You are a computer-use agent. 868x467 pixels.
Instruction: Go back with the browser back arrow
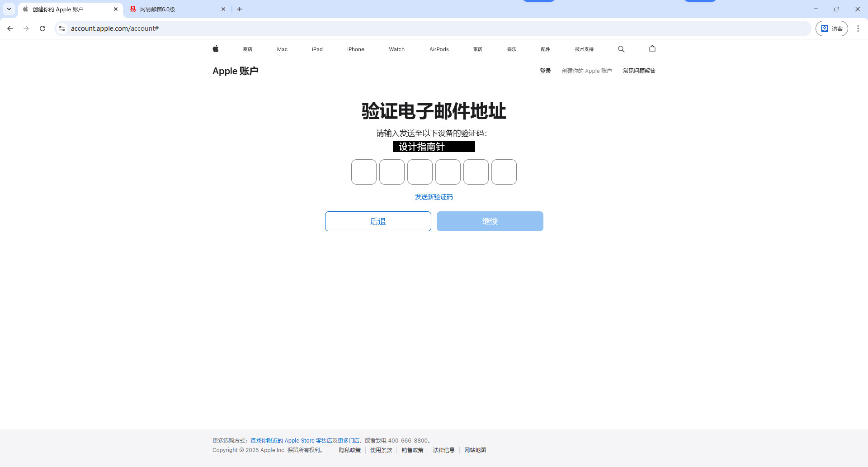[10, 29]
